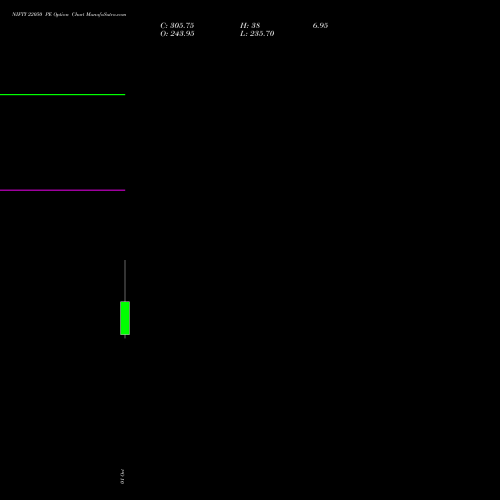The image size is (500, 500).
Task: Click the candlestick's upper wick
Action: pos(125,281)
